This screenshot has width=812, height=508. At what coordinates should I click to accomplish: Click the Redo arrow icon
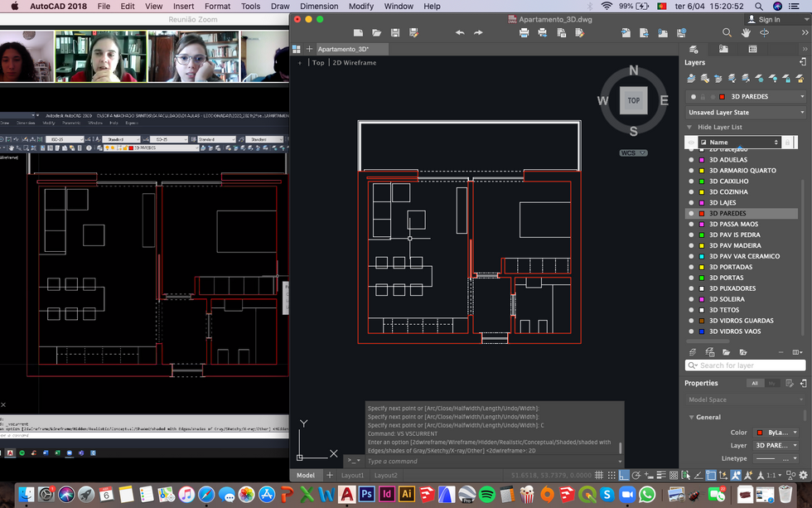(x=478, y=32)
